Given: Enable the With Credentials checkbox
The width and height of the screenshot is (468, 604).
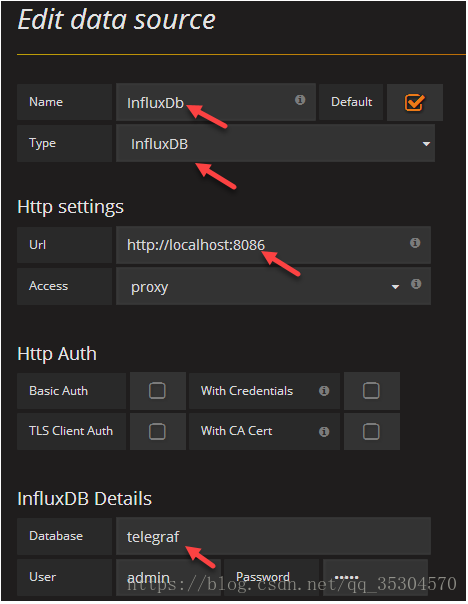Looking at the screenshot, I should click(371, 391).
